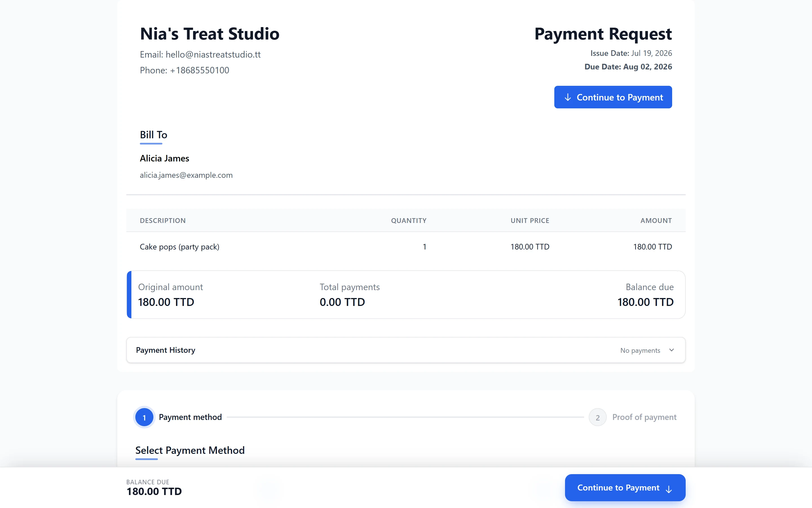
Task: Click the Nia's Treat Studio heading
Action: [x=210, y=34]
